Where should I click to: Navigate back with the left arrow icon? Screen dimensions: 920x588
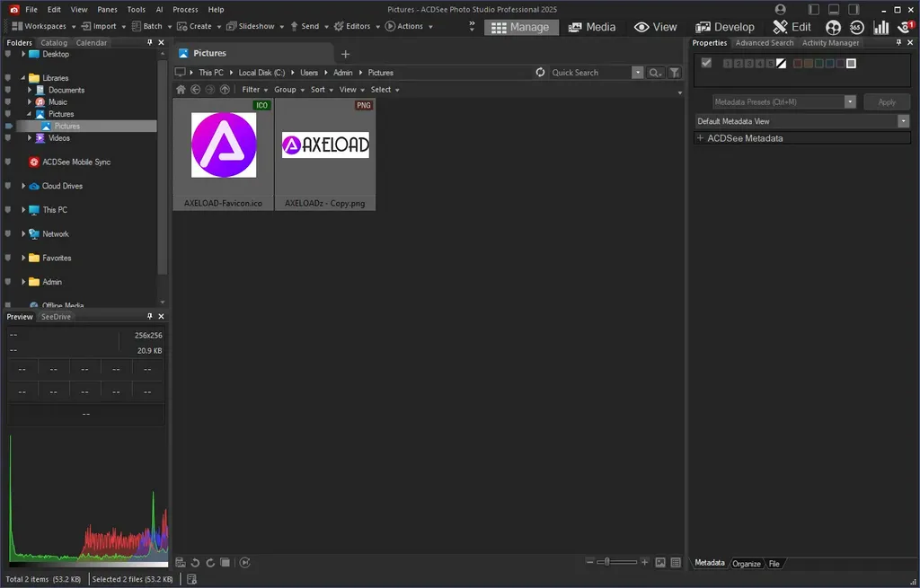195,90
